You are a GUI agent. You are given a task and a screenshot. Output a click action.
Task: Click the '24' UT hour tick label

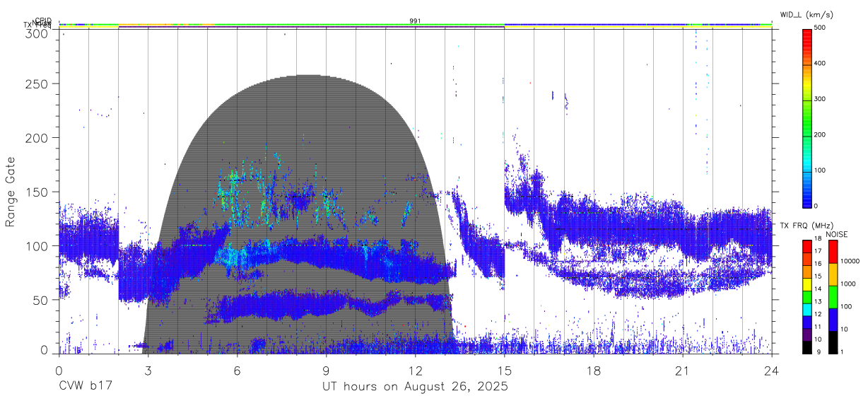771,370
